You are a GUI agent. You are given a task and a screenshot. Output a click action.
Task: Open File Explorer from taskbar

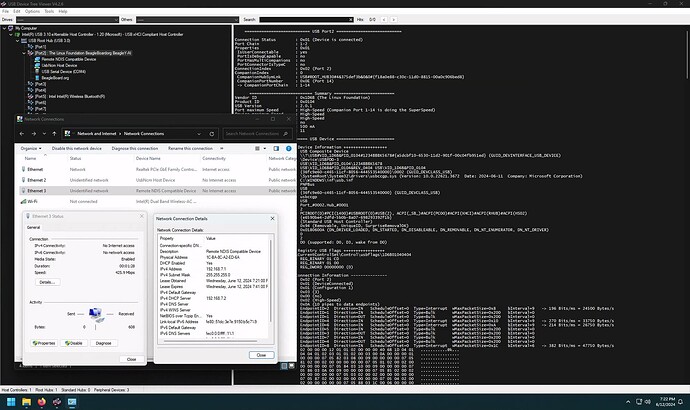click(26, 402)
